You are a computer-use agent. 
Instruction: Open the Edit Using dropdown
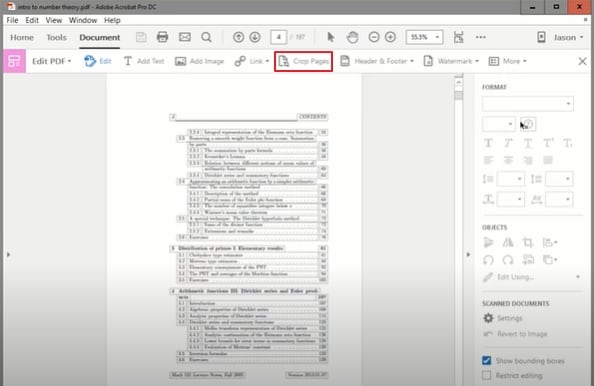(x=532, y=277)
